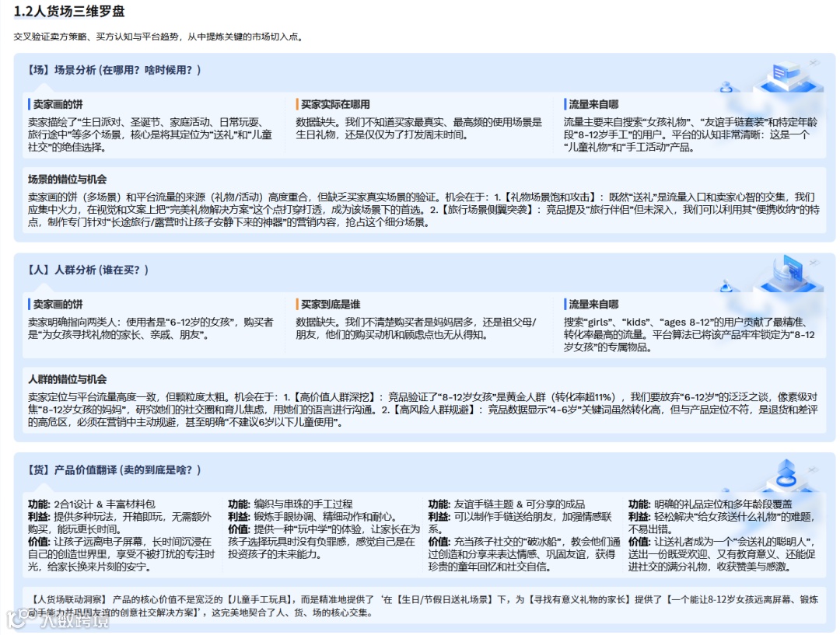
Task: Click the paragraph beginning "卖家画的饼（多场景）和平台流量"
Action: [x=423, y=210]
